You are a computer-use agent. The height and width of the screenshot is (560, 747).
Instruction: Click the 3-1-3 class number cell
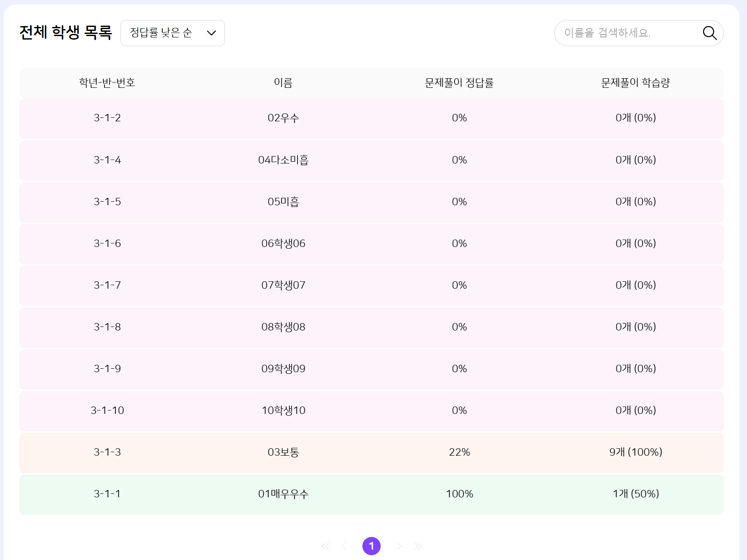[107, 452]
